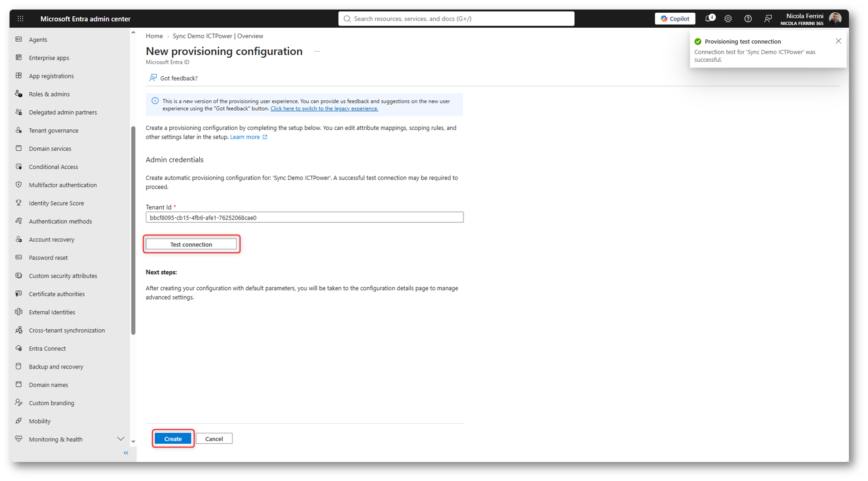
Task: Click the legacy experience switch link
Action: tap(324, 108)
